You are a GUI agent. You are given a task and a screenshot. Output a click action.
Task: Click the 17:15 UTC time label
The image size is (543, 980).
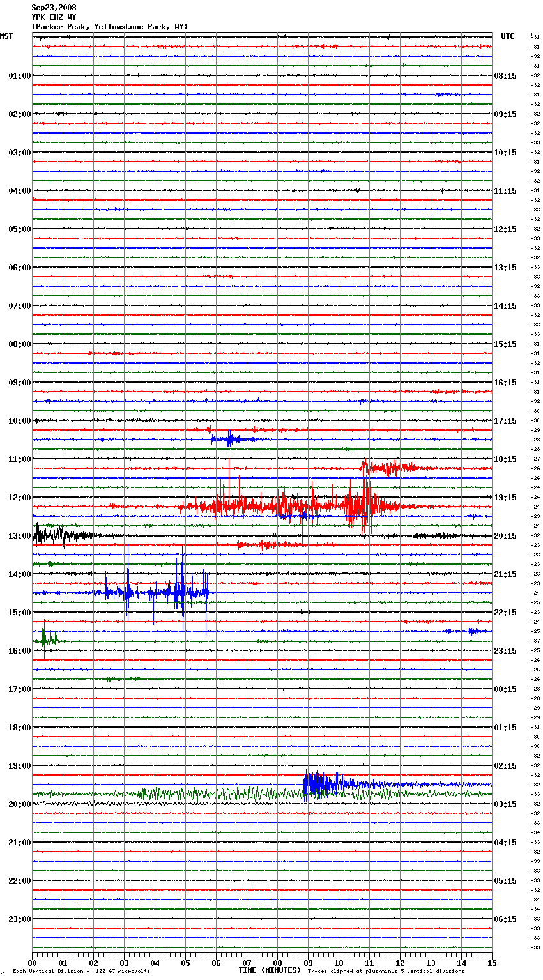(505, 421)
